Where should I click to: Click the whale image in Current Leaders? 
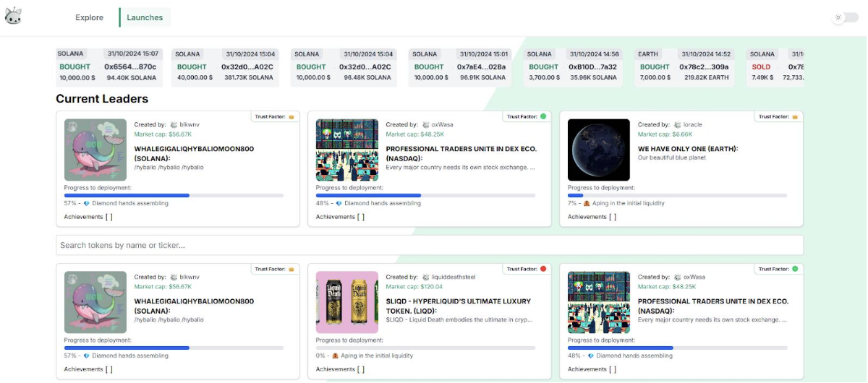coord(95,150)
